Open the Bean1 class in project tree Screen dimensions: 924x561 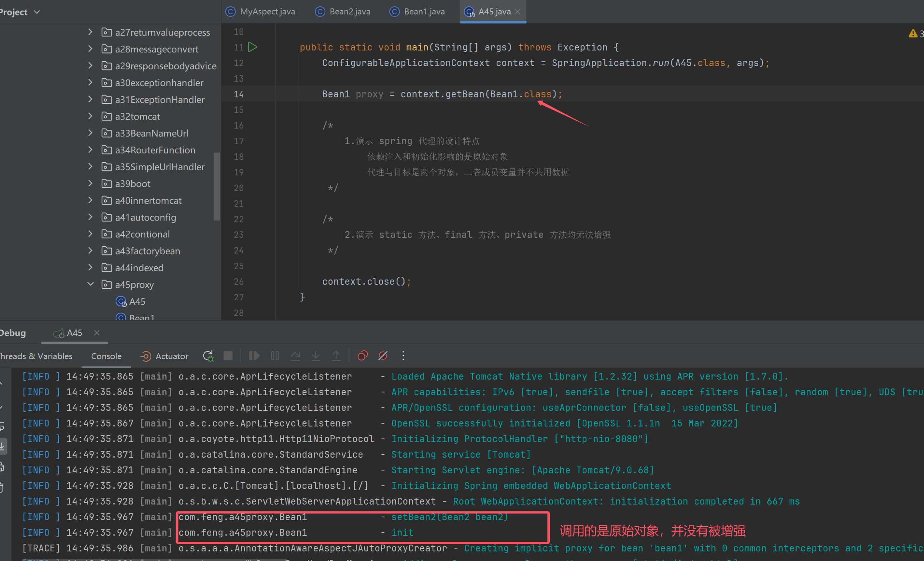tap(135, 316)
